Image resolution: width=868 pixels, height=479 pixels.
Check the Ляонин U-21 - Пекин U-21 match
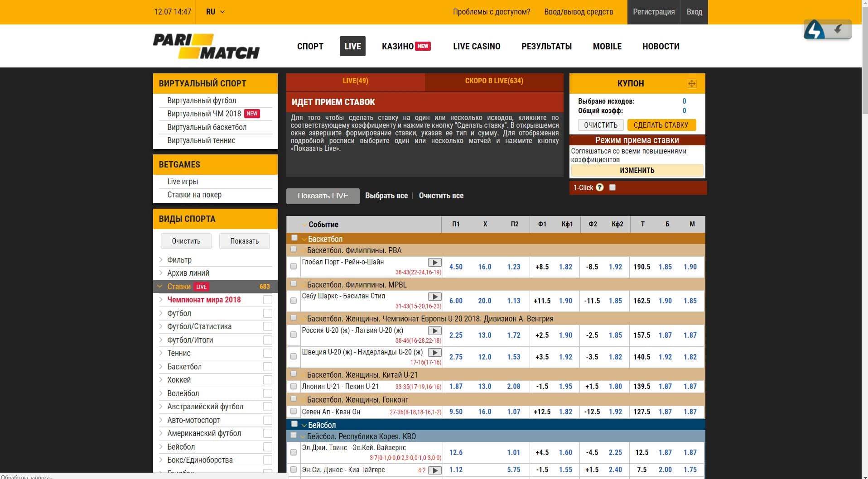[294, 386]
